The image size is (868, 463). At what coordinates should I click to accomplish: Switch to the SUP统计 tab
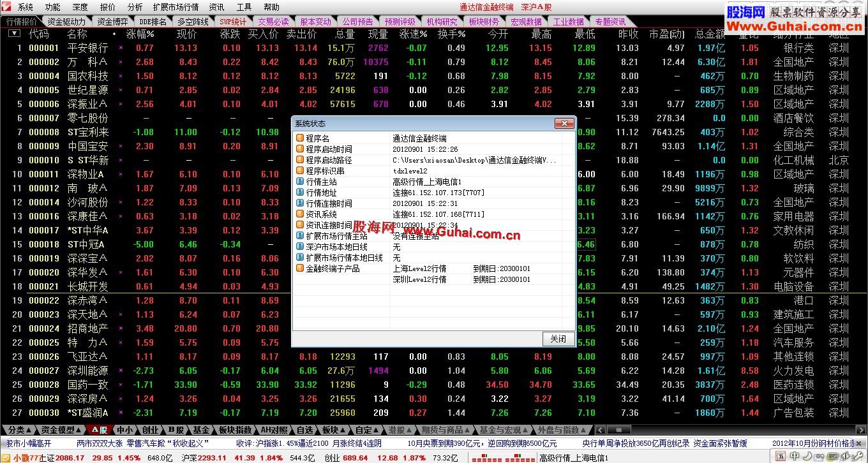[232, 21]
